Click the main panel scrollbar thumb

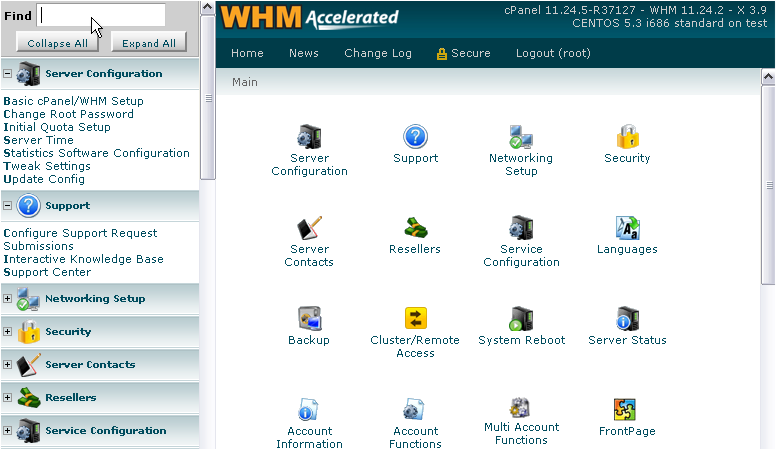pos(768,185)
